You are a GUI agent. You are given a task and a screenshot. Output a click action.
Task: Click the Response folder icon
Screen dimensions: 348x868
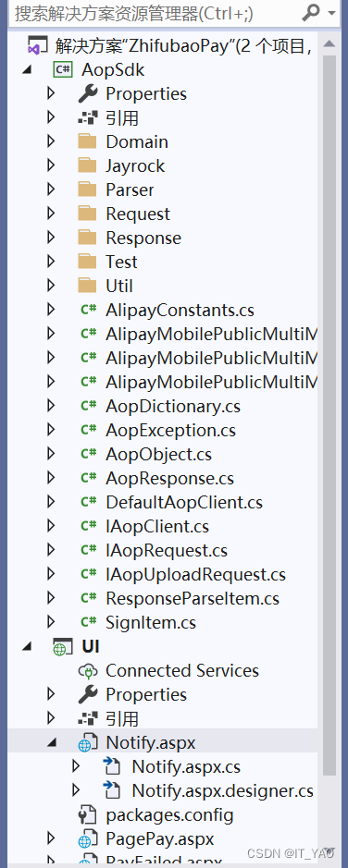click(88, 238)
